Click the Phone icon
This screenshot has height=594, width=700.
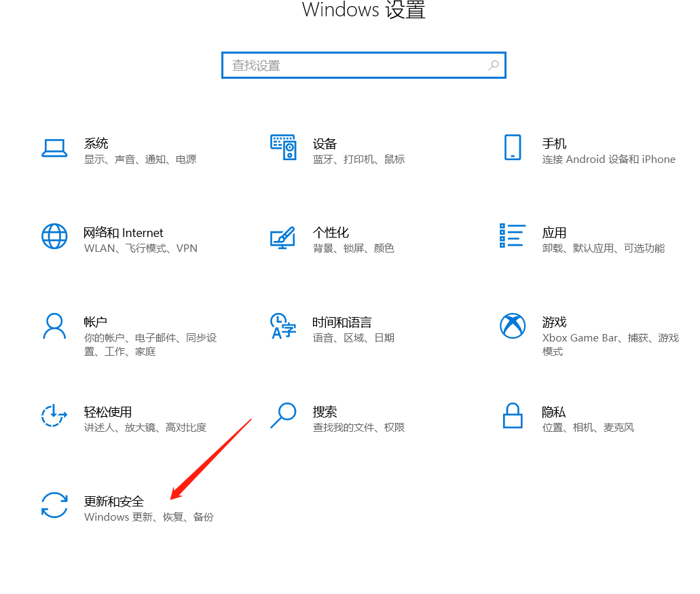[513, 147]
